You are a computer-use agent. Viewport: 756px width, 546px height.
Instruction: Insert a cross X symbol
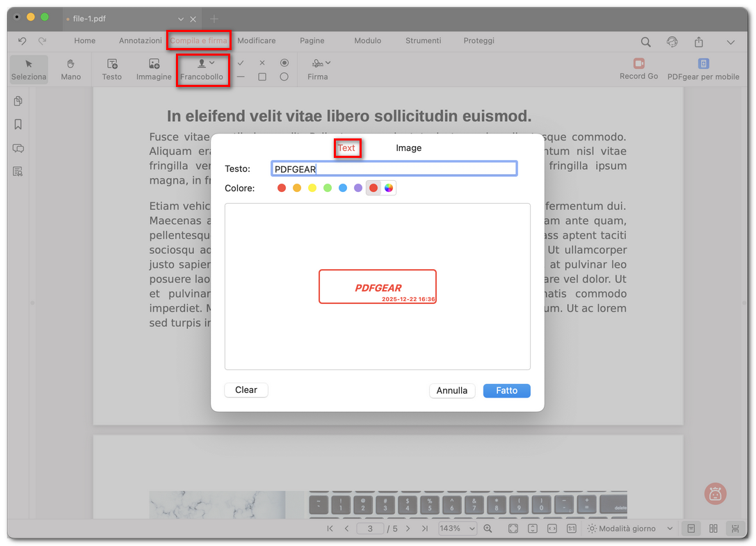262,63
